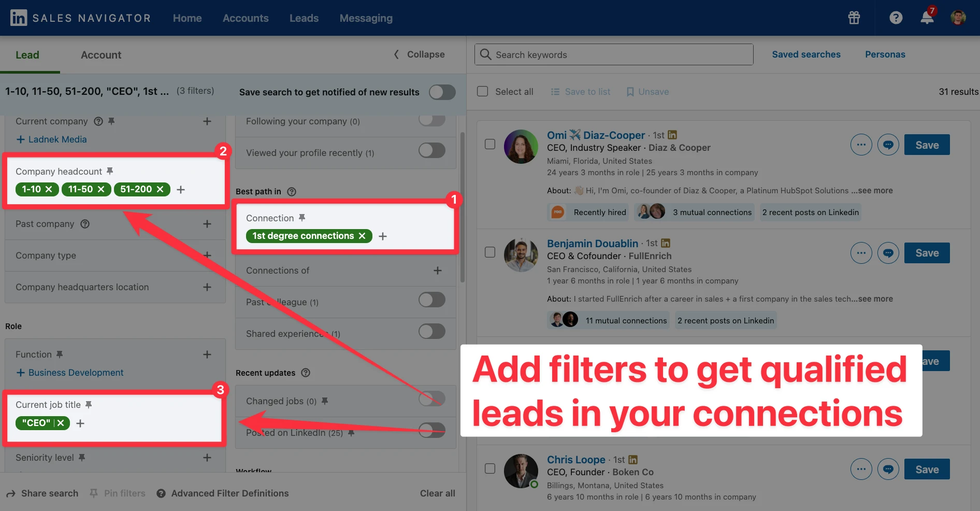Toggle Following your company switch
This screenshot has width=980, height=511.
pos(432,120)
